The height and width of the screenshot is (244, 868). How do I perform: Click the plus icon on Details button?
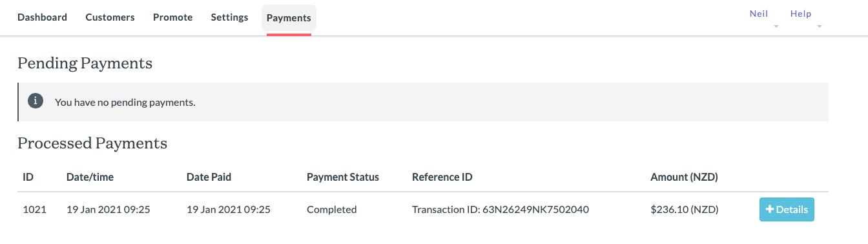click(x=769, y=210)
